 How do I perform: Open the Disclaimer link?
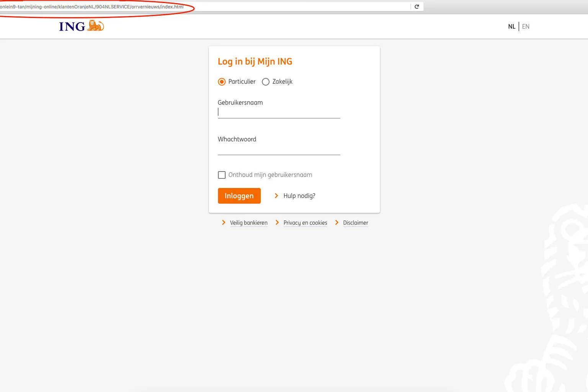355,223
